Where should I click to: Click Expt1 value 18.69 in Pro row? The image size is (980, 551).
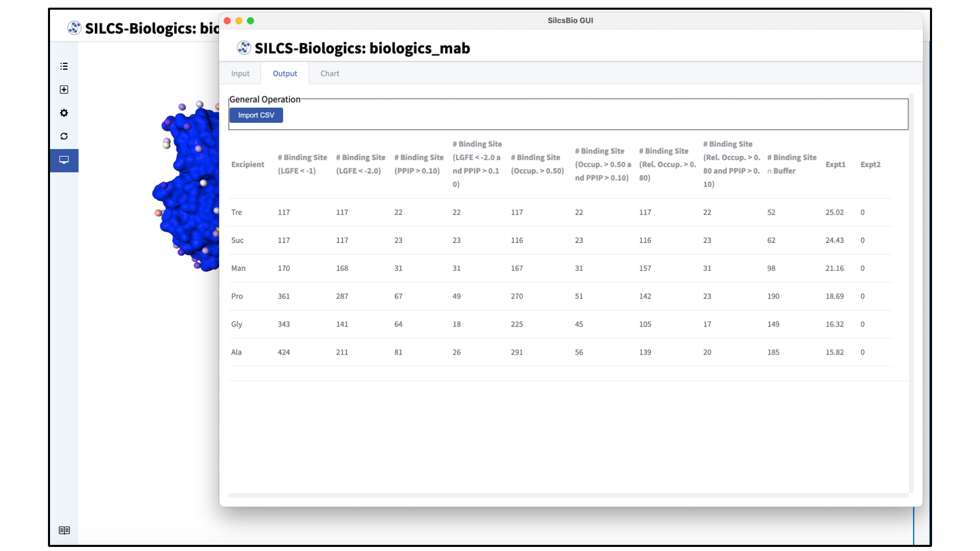pyautogui.click(x=835, y=296)
